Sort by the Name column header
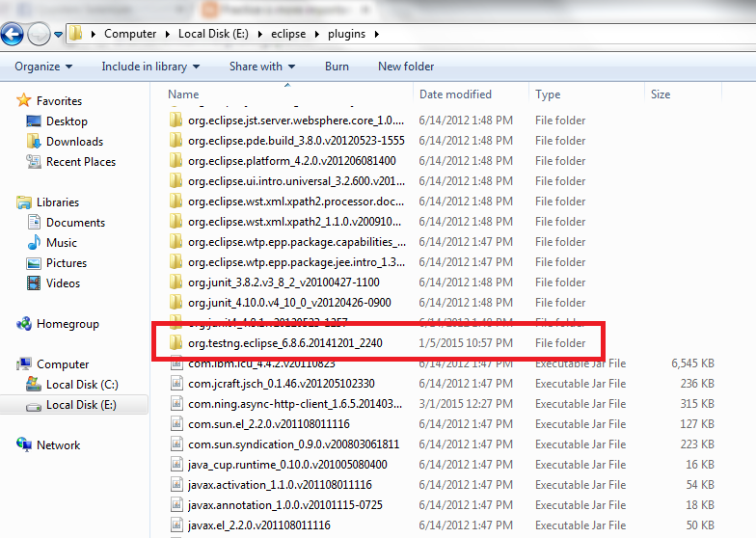The image size is (756, 538). 183,94
